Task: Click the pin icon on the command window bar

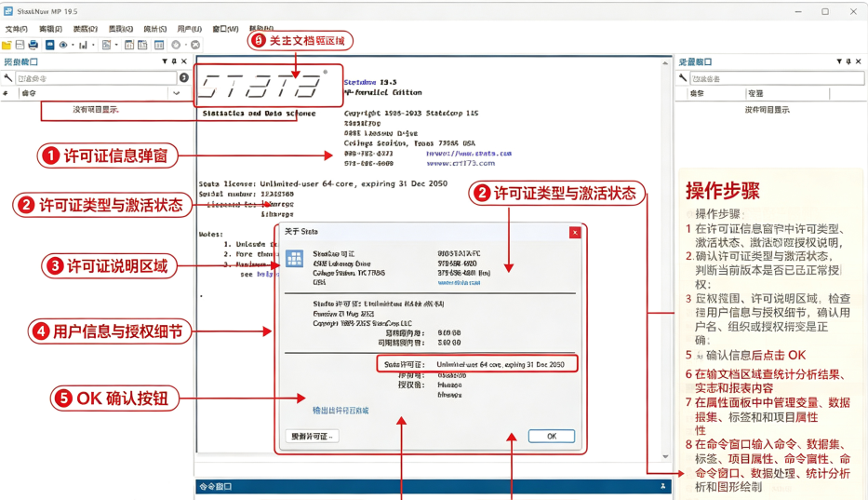Action: click(662, 486)
